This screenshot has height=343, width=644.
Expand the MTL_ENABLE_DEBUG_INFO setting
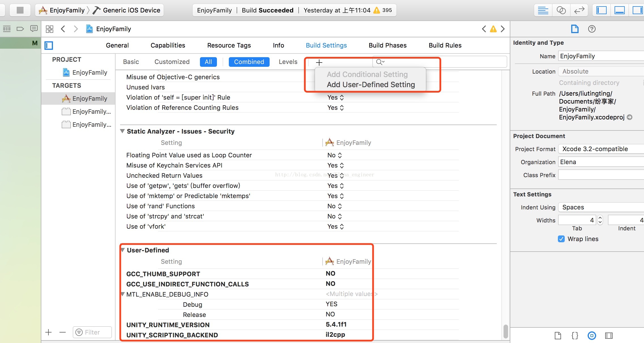click(123, 294)
